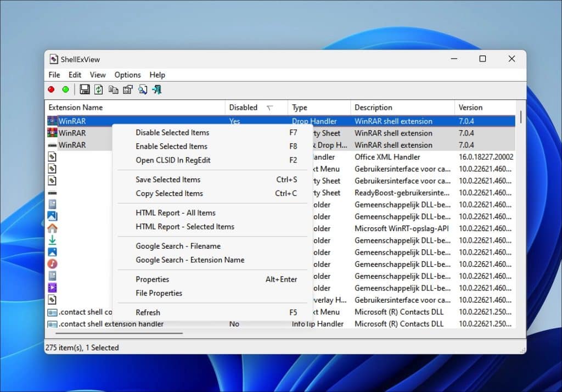
Task: Open the Edit menu
Action: (x=75, y=75)
